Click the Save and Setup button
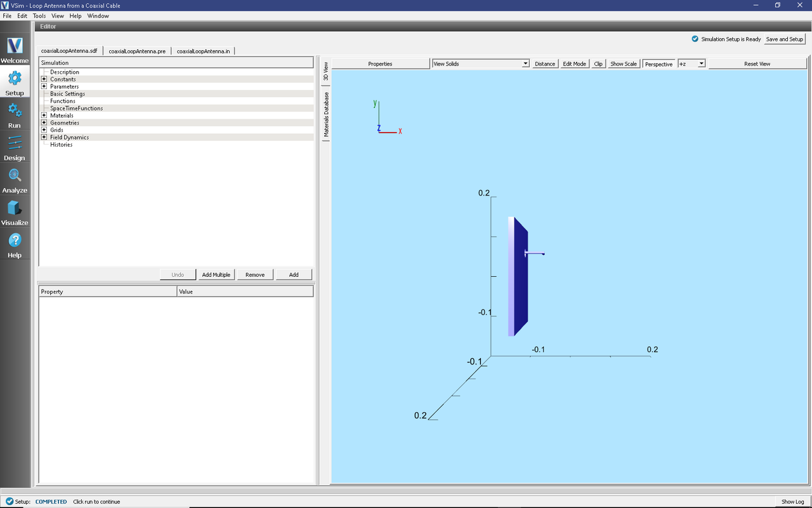 coord(784,39)
